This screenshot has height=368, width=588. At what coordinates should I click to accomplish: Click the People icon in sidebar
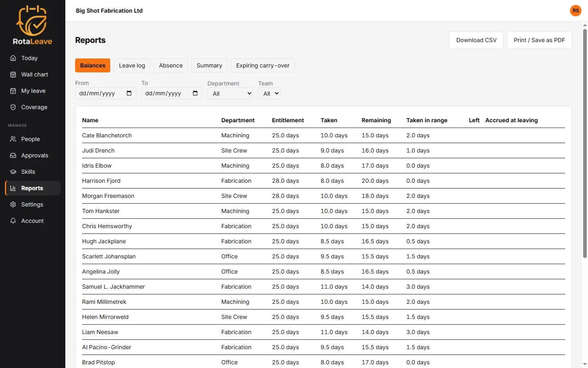coord(13,139)
